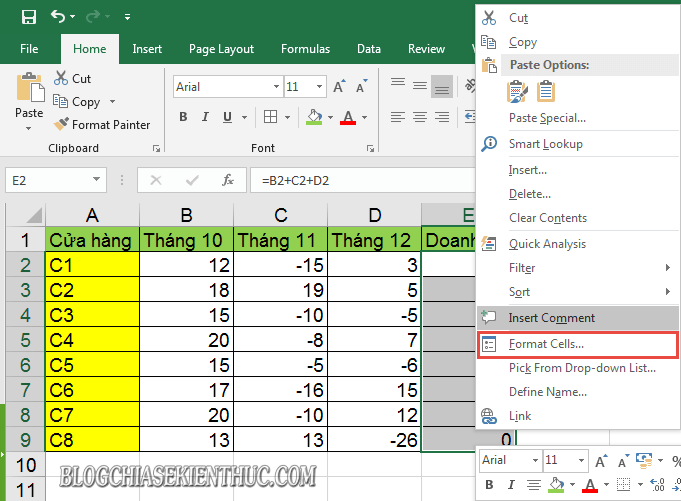Choose Define Name... in the context menu

(578, 392)
